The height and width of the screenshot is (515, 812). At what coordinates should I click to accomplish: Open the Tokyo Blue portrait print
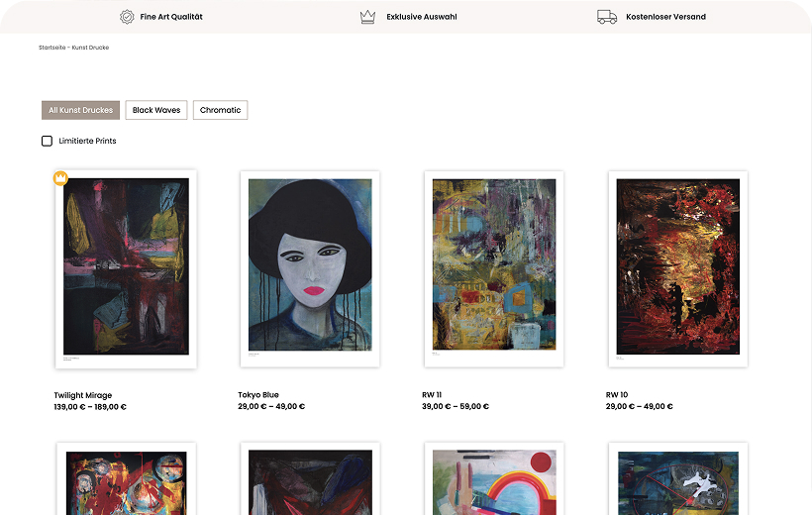(310, 267)
